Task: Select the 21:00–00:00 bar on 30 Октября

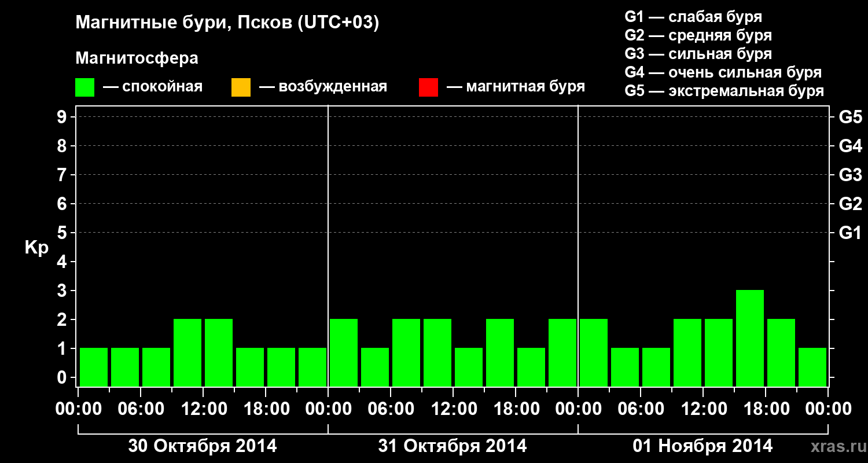Action: click(x=312, y=367)
